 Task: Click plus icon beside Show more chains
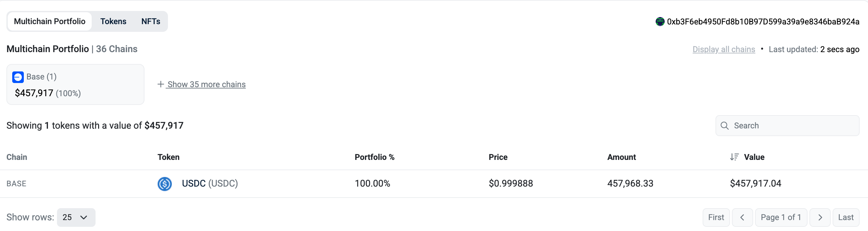(x=161, y=84)
